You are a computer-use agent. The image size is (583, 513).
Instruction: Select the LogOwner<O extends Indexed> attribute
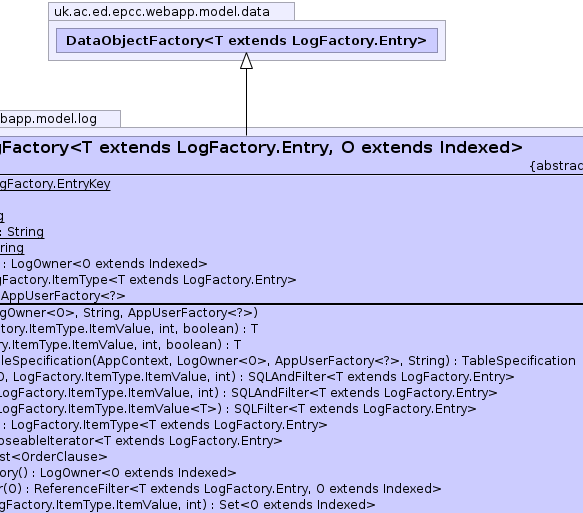[103, 264]
